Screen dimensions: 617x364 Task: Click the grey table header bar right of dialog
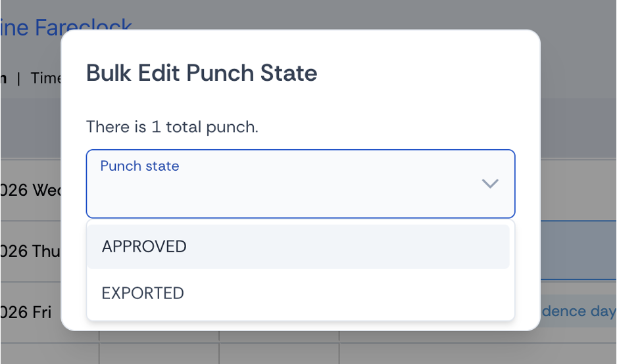578,129
